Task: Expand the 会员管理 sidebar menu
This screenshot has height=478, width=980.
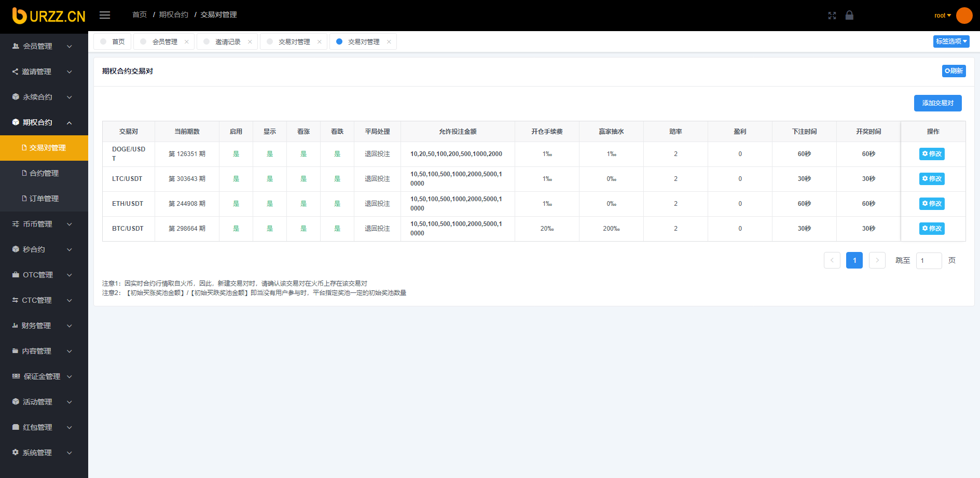Action: click(44, 46)
